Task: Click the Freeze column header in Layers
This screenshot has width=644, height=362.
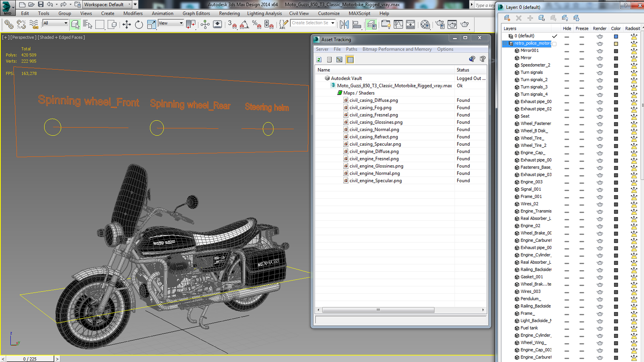Action: (582, 28)
